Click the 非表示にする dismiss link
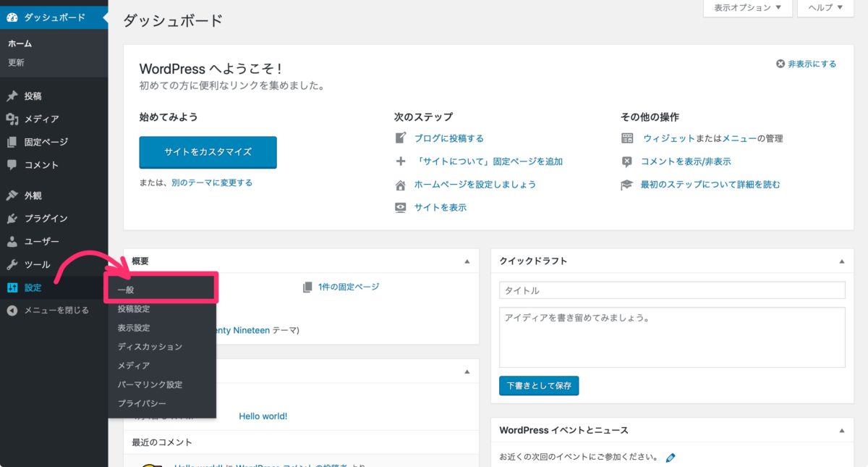Screen dimensions: 868x467 (812, 64)
